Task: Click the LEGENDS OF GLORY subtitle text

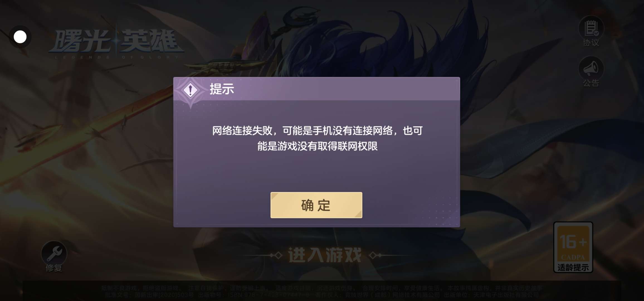Action: point(116,57)
